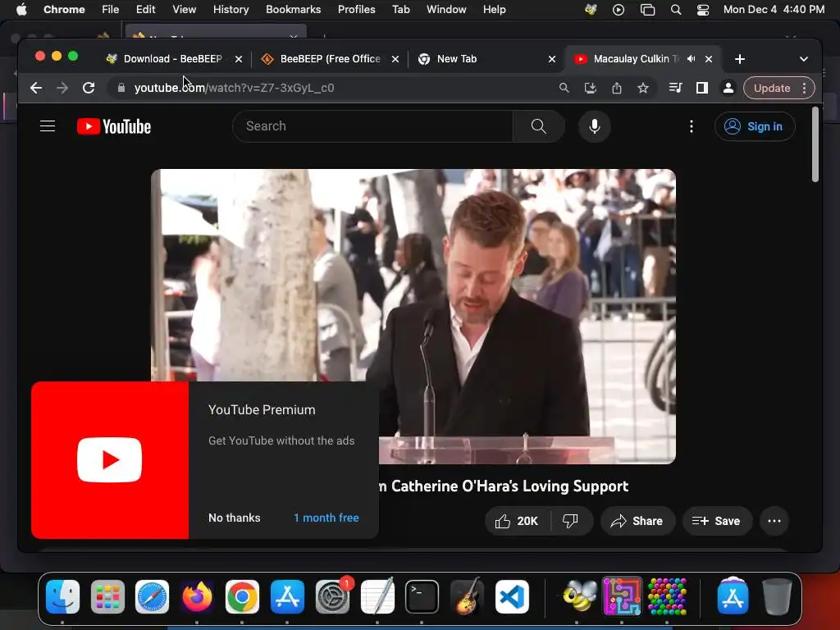Bookmark this tab with the star
This screenshot has width=840, height=630.
click(643, 88)
